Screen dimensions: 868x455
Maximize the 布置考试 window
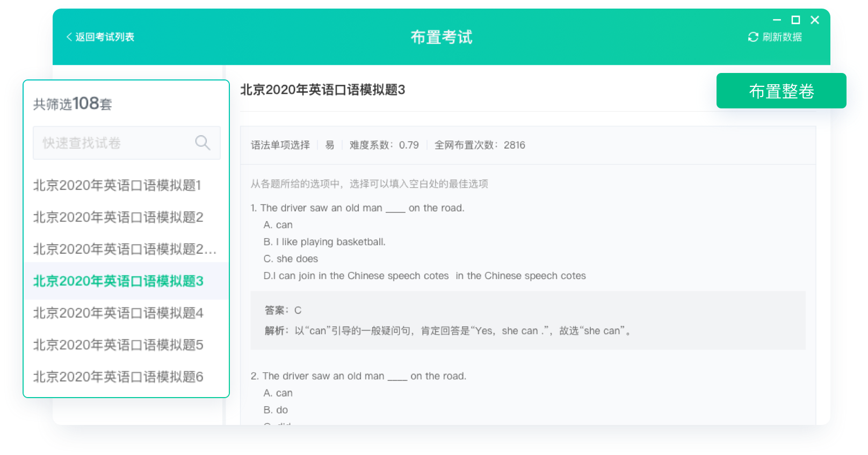tap(795, 20)
